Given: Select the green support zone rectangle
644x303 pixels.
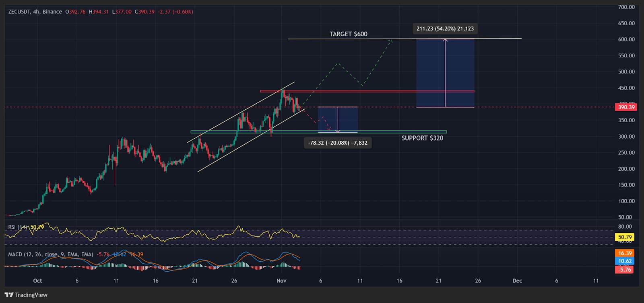Looking at the screenshot, I should click(x=362, y=132).
